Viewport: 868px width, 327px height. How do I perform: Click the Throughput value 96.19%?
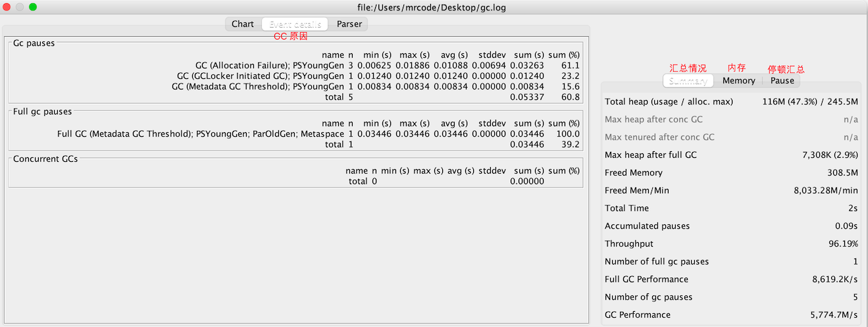coord(844,243)
